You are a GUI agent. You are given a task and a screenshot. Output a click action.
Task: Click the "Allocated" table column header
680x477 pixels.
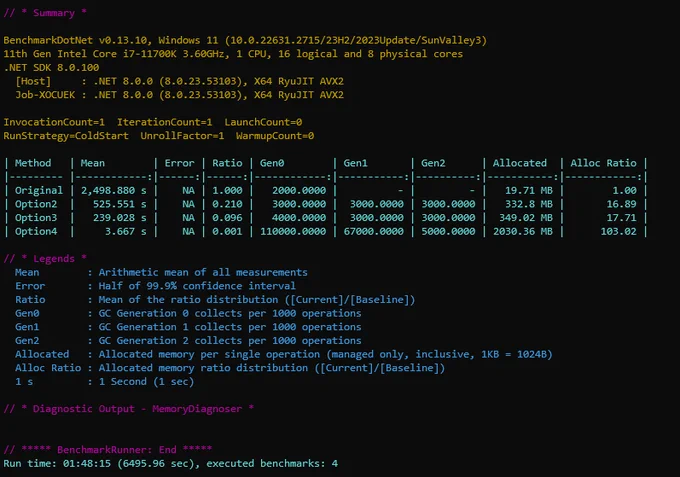(x=520, y=163)
